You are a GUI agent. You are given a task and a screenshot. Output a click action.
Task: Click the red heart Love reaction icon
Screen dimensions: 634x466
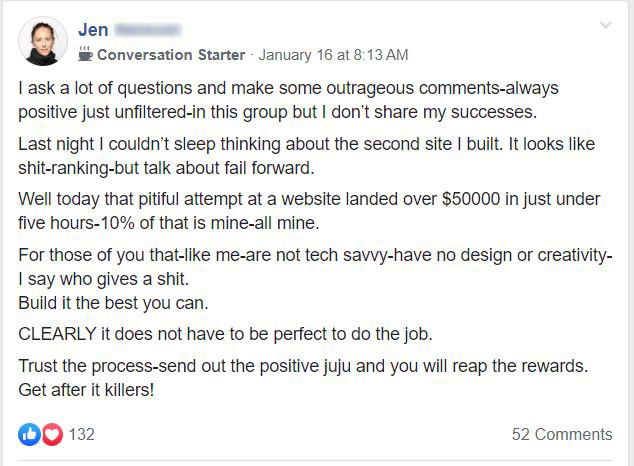click(x=52, y=434)
